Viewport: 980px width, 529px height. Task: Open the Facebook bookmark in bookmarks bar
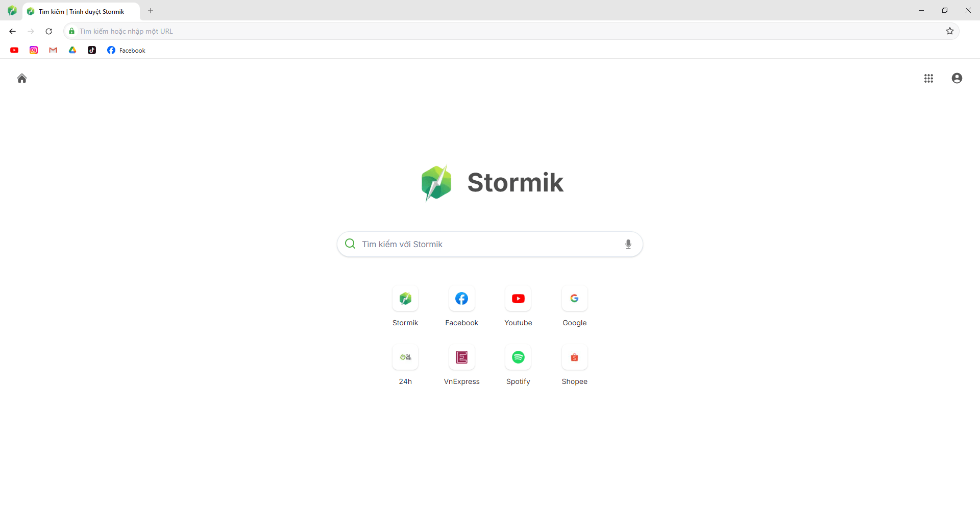126,50
